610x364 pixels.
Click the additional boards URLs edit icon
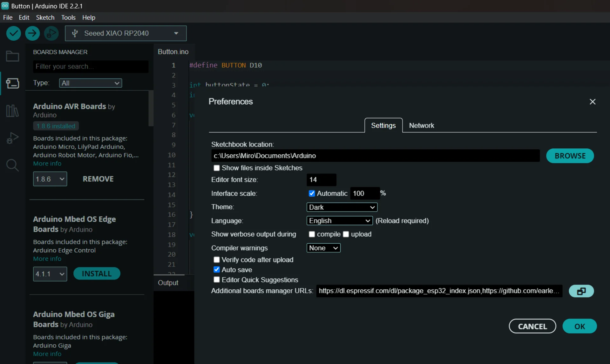[x=581, y=291]
